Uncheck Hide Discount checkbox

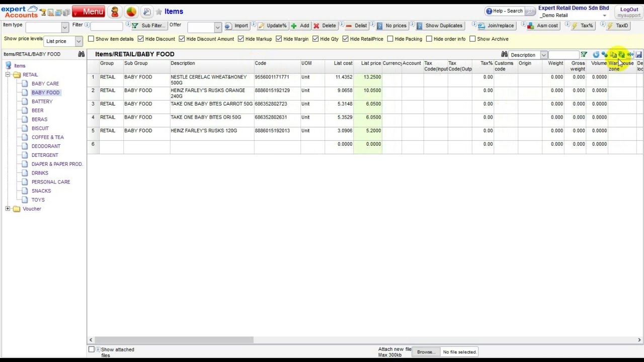(x=141, y=39)
